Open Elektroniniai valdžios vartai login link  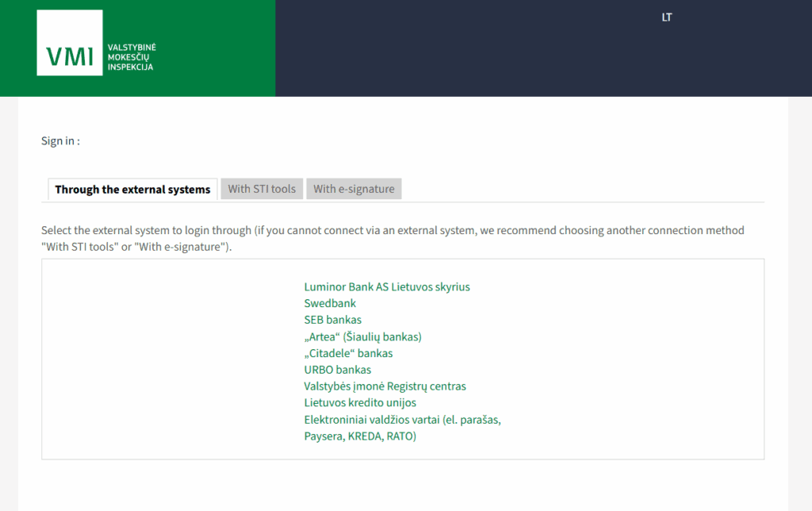pyautogui.click(x=402, y=428)
